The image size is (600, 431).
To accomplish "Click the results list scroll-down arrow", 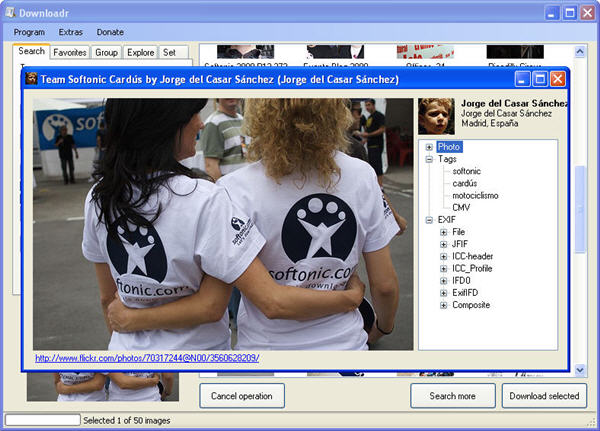I will (x=580, y=370).
